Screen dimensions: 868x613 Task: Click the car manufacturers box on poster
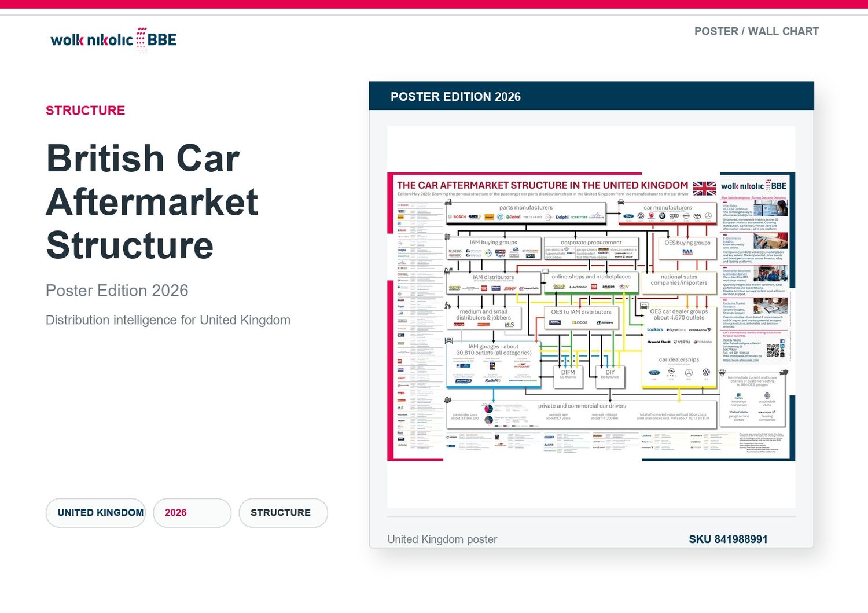coord(668,213)
